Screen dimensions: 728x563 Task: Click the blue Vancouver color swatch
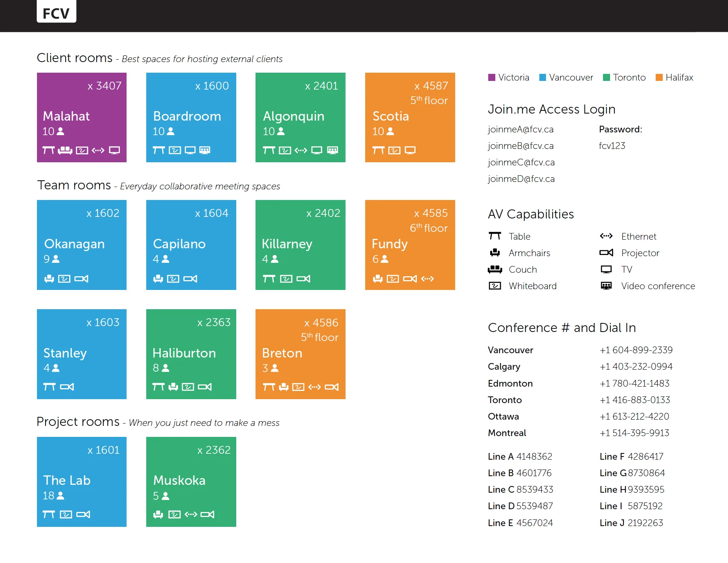[542, 77]
